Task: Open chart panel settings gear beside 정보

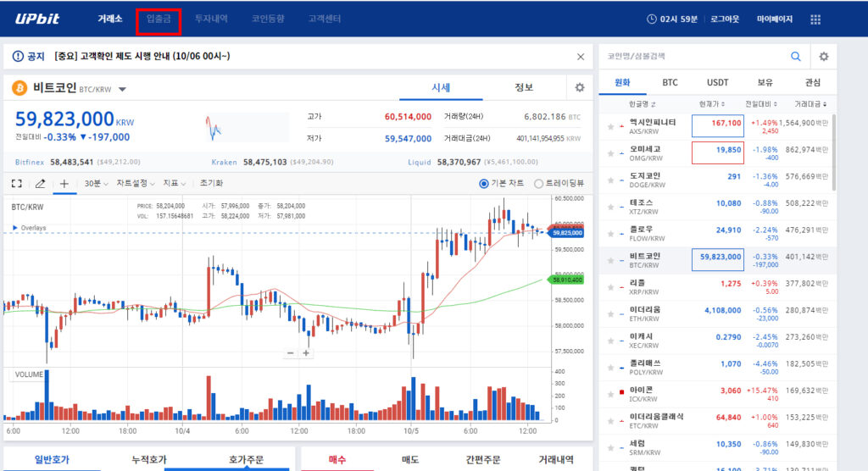Action: pos(580,87)
